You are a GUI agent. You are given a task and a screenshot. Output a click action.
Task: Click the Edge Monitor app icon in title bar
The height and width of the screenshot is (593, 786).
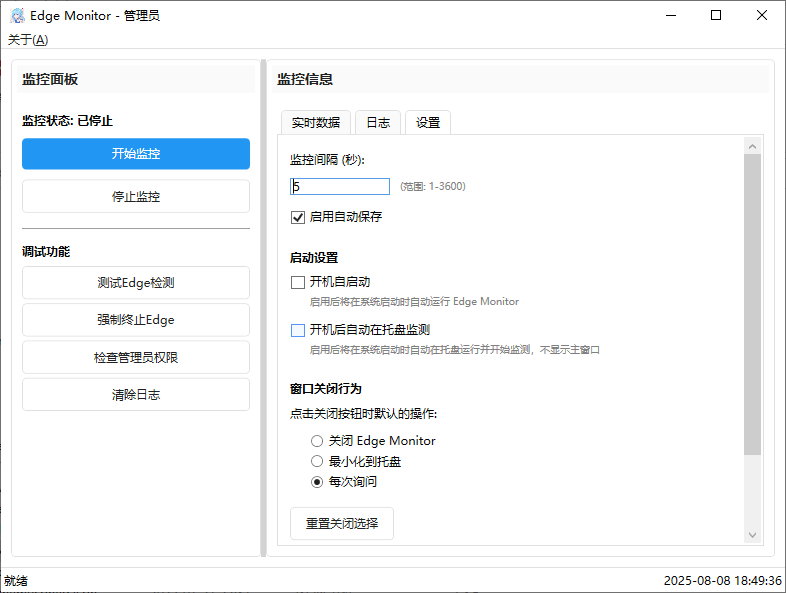point(17,15)
